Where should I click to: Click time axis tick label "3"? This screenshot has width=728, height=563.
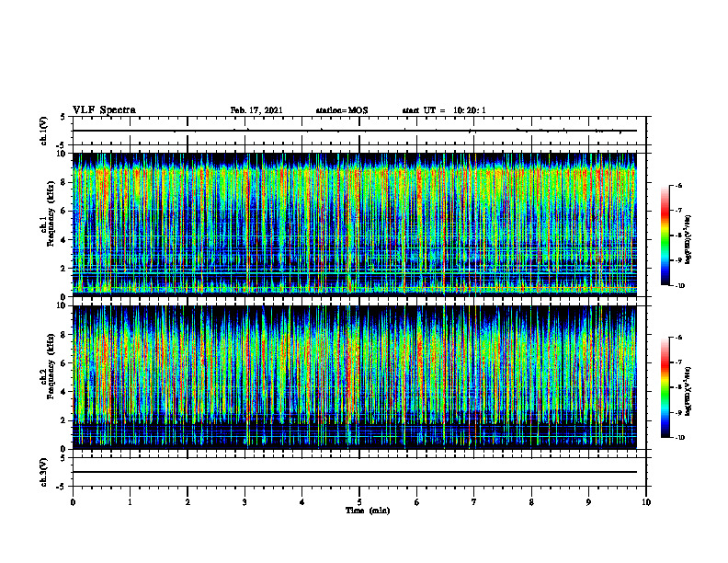(x=245, y=502)
